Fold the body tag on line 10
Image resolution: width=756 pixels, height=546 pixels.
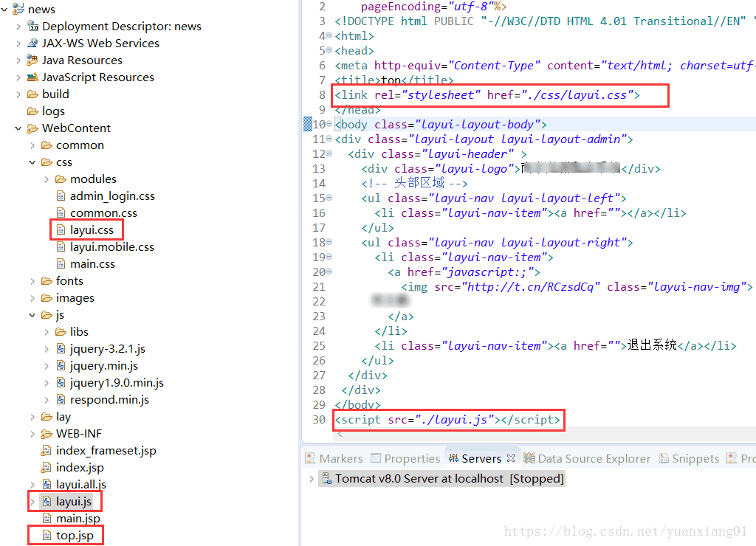tap(329, 125)
